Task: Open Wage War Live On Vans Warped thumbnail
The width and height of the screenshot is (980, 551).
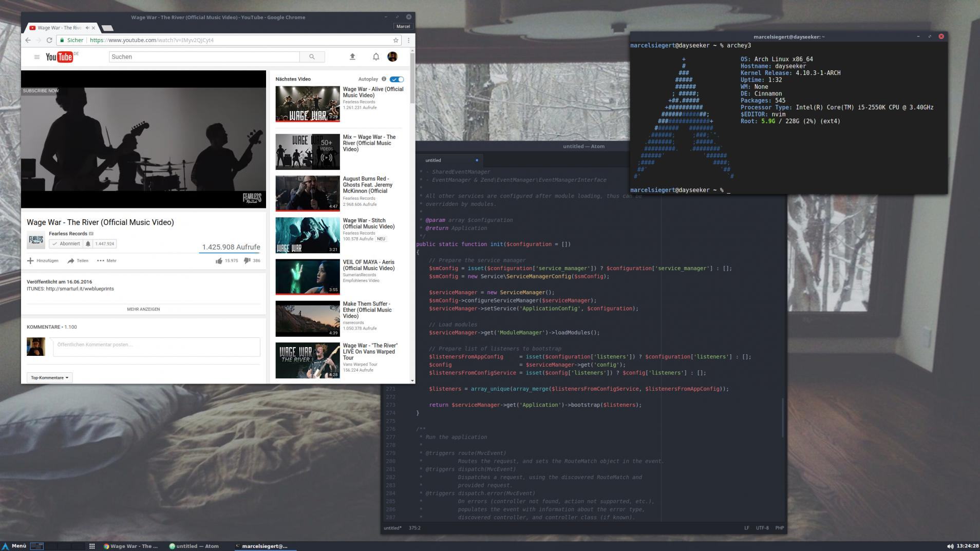Action: coord(308,360)
